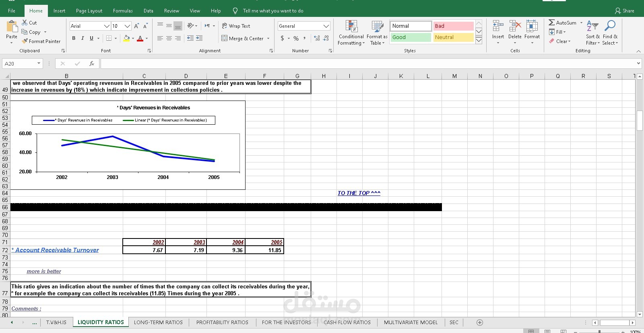Open Format as Table
644x333 pixels.
377,33
